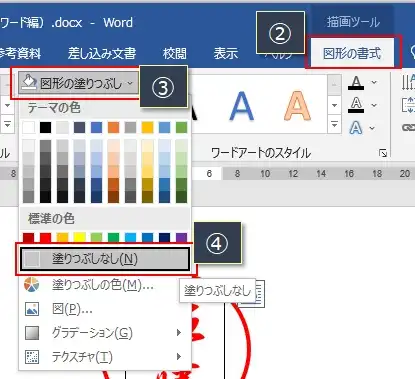
Task: Select the orange outlined WordArt style A
Action: [x=297, y=106]
